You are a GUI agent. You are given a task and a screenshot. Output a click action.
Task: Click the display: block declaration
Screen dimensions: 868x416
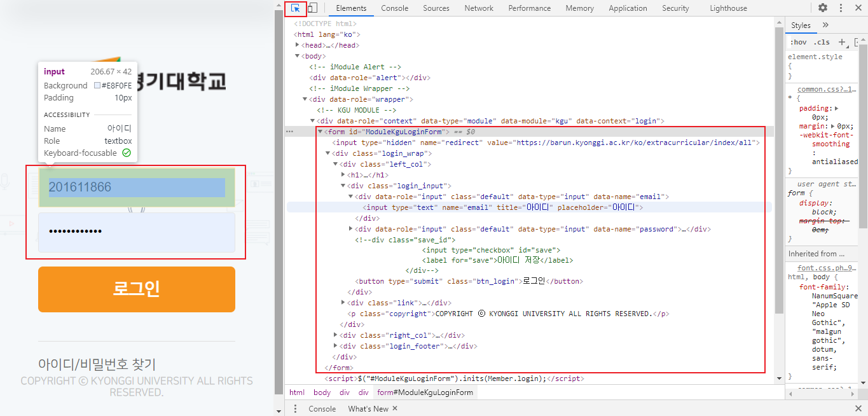(x=818, y=207)
